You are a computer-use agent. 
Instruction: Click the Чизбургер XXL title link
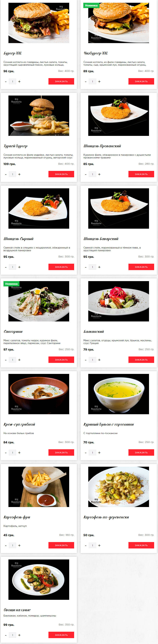click(x=95, y=53)
